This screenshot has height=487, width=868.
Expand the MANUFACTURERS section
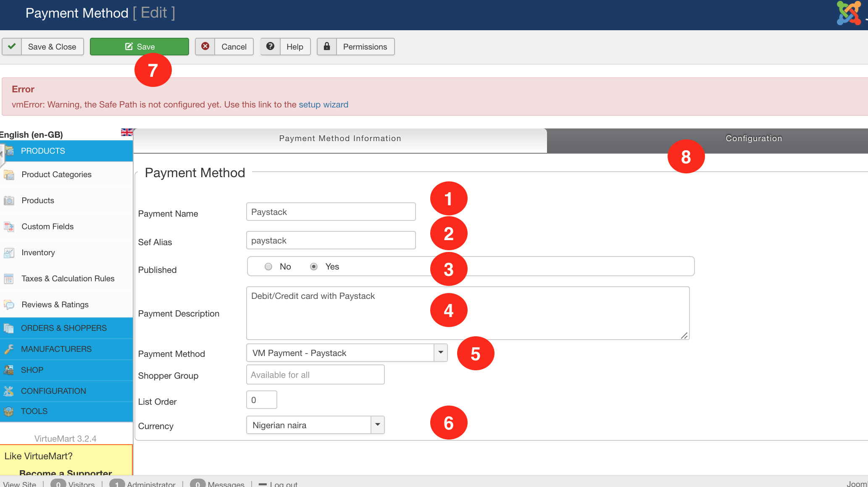click(66, 349)
